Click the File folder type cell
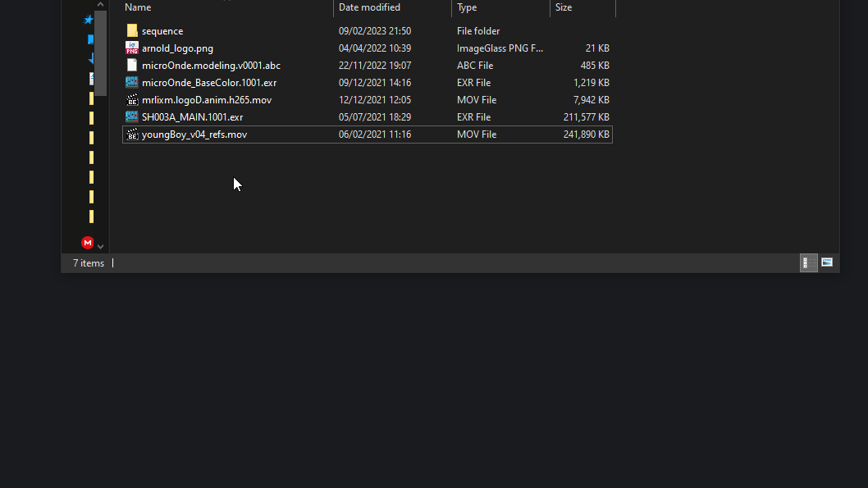This screenshot has width=868, height=488. point(478,31)
